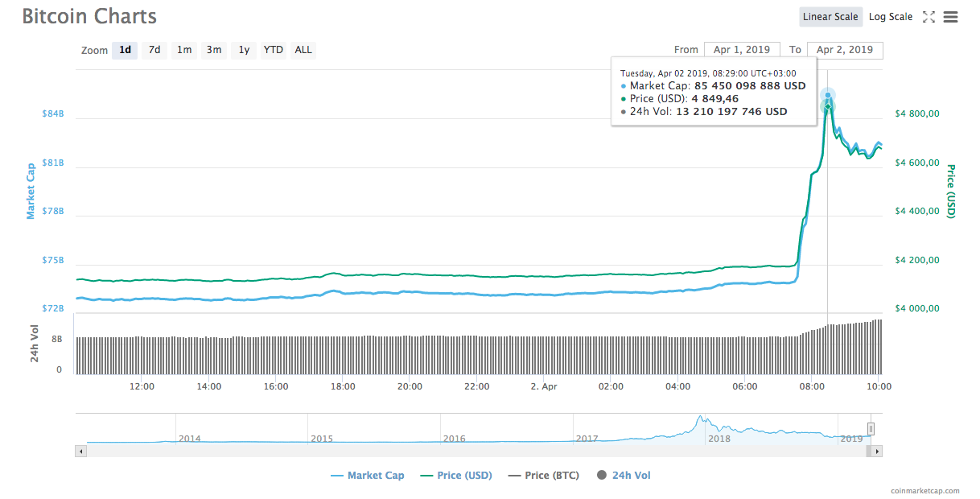Open the hamburger chart menu

950,17
